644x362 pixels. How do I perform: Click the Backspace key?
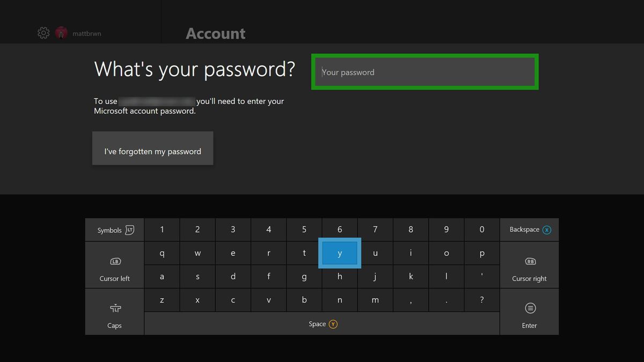(529, 230)
